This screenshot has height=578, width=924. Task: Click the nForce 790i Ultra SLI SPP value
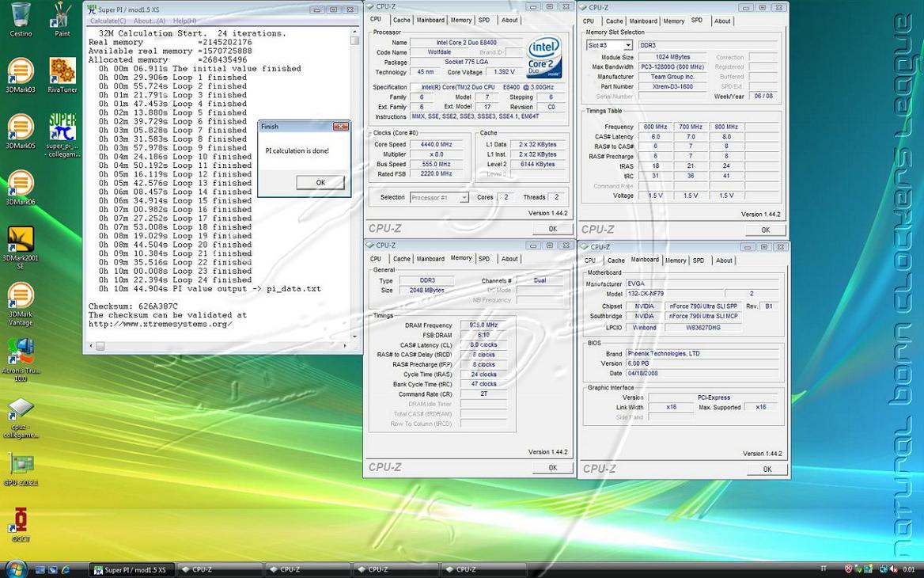703,306
